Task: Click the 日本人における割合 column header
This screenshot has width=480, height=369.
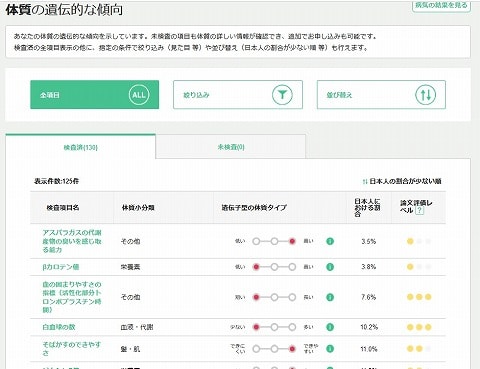Action: point(367,207)
